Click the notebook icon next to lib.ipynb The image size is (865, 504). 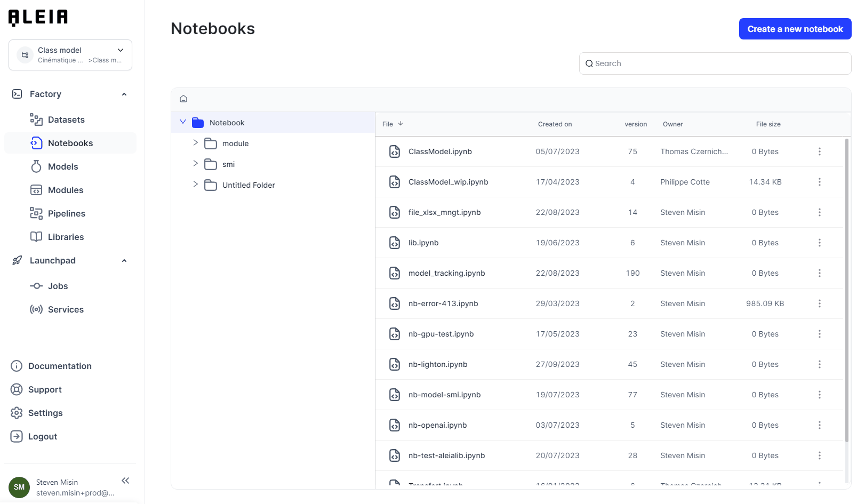coord(395,243)
